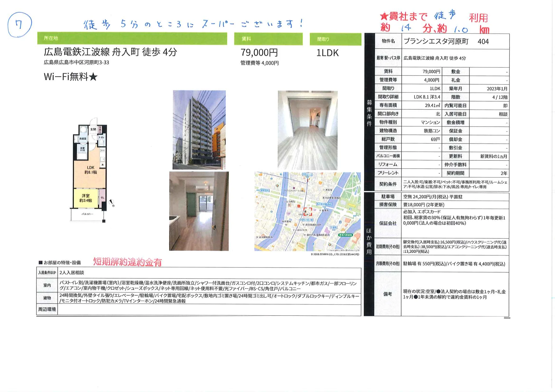The height and width of the screenshot is (392, 555).
Task: Click the black star after Wi-Fi無料
Action: point(93,77)
